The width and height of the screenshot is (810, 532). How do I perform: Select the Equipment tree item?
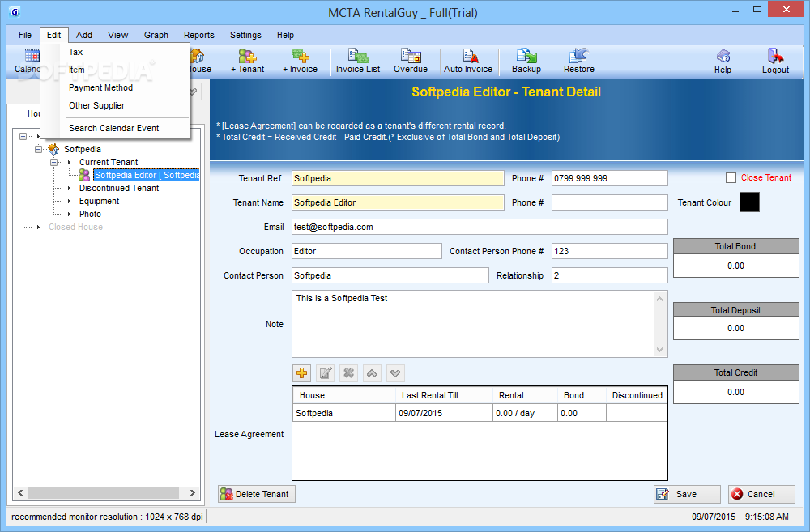99,201
